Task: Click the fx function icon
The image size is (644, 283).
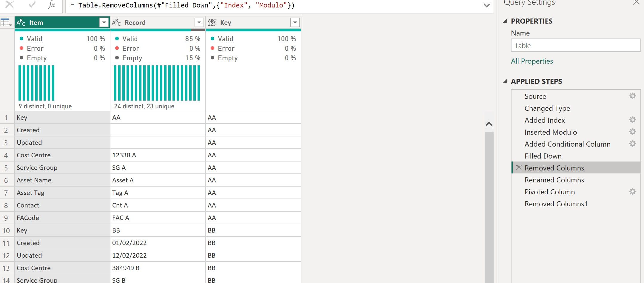Action: click(x=52, y=4)
